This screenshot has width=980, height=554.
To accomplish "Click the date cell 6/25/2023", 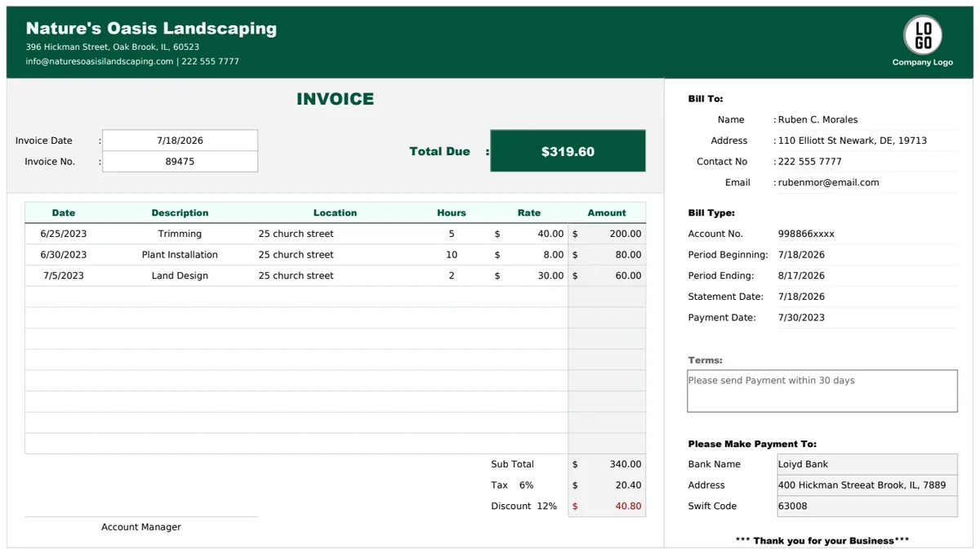I will [64, 234].
